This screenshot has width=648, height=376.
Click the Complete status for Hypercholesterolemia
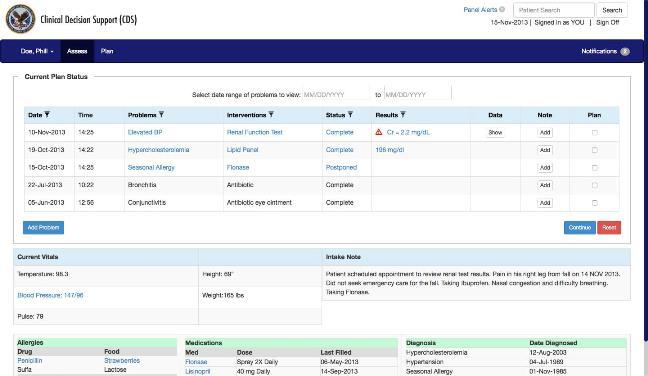pyautogui.click(x=339, y=150)
